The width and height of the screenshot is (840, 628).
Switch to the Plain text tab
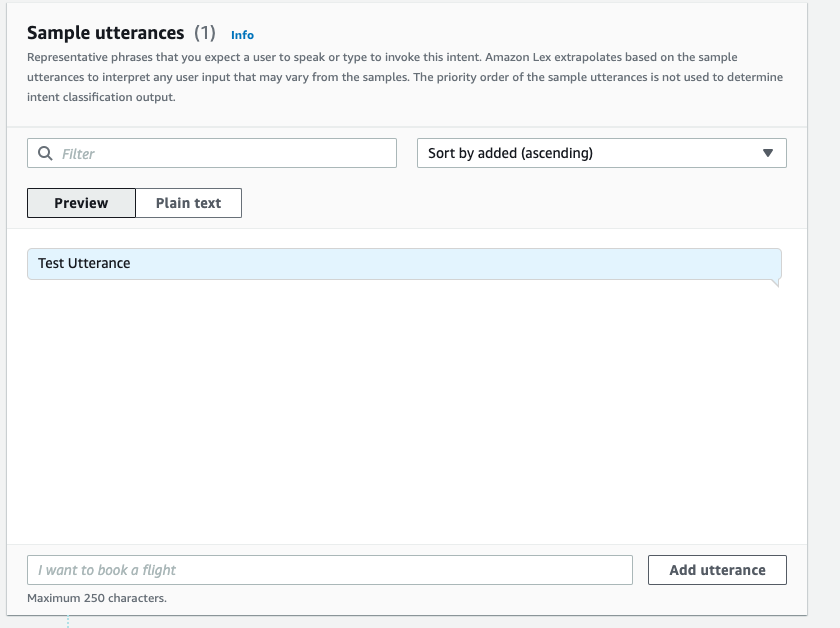coord(188,203)
